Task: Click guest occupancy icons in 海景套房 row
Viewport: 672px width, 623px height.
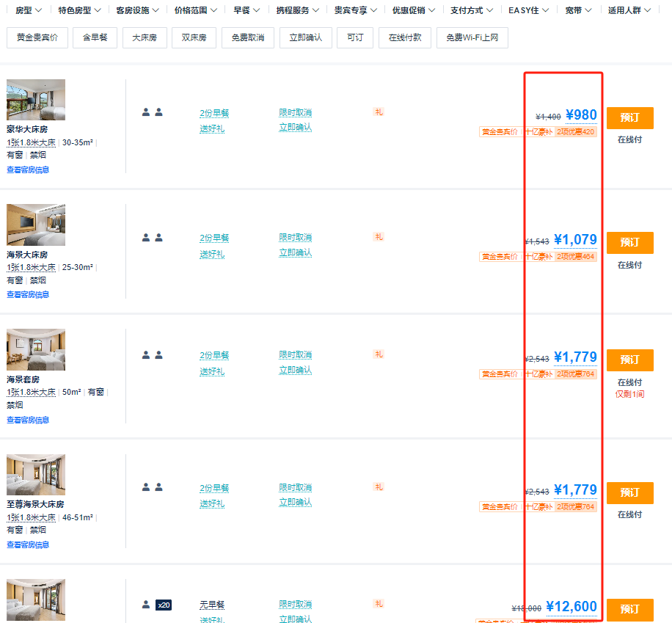Action: (152, 355)
